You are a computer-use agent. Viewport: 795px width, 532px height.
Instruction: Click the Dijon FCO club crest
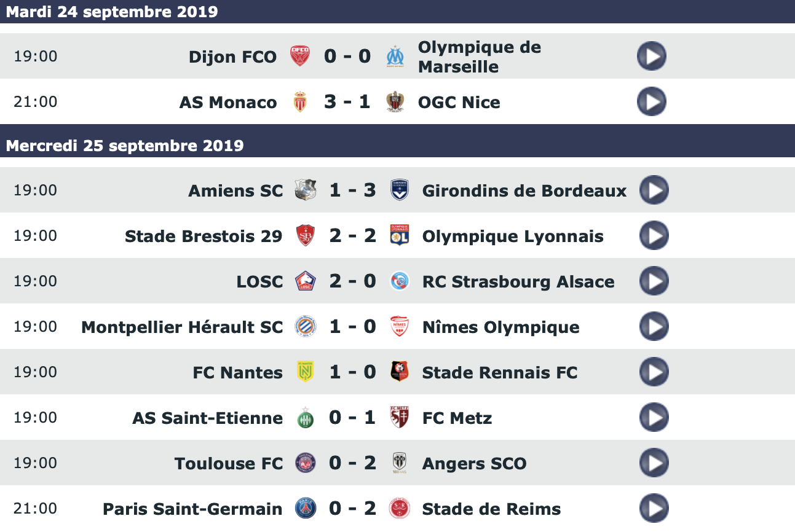coord(300,57)
